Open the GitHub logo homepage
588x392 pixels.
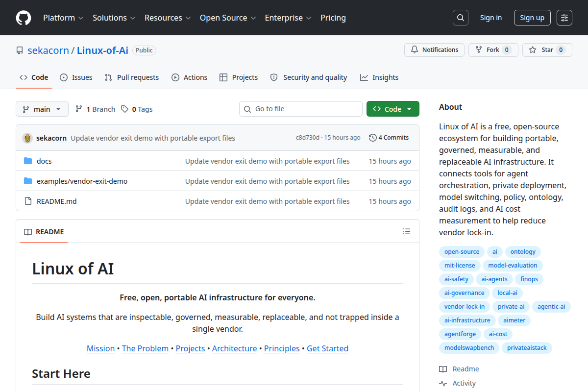click(24, 18)
